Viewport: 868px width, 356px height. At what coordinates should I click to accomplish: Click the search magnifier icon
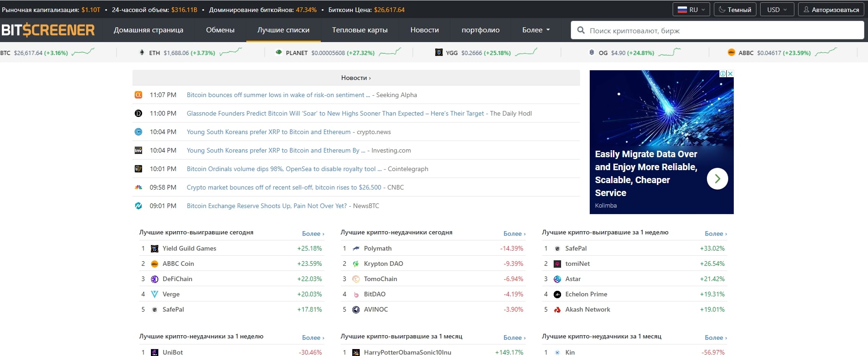pyautogui.click(x=581, y=31)
